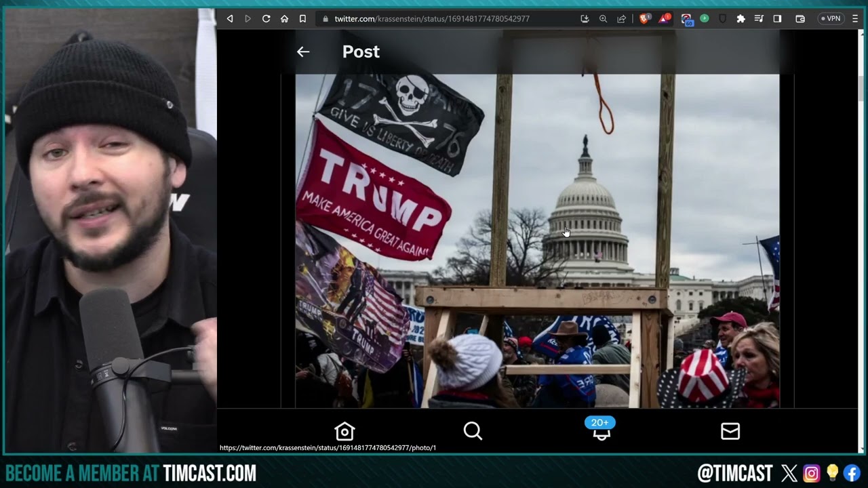Screen dimensions: 868x488
Task: Click the install/download page icon in address bar
Action: coord(585,19)
